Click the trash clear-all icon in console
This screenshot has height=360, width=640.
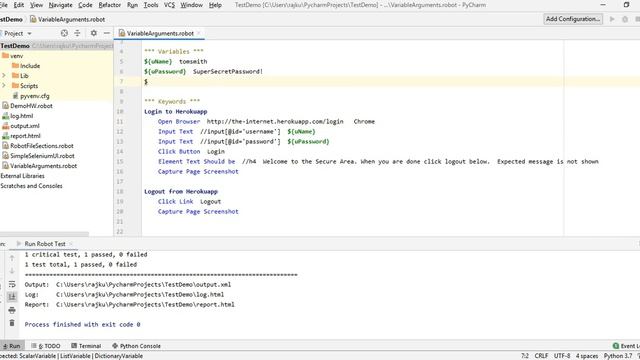12,323
